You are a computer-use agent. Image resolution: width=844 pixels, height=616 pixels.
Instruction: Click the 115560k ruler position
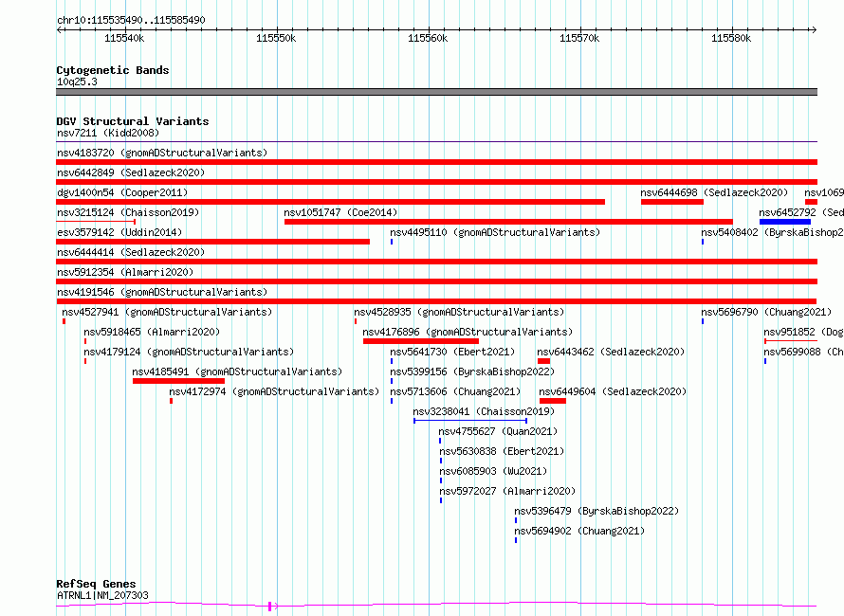[428, 38]
